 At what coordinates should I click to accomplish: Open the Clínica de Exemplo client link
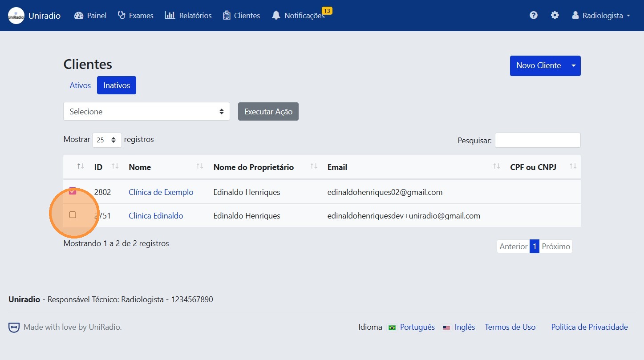point(161,192)
